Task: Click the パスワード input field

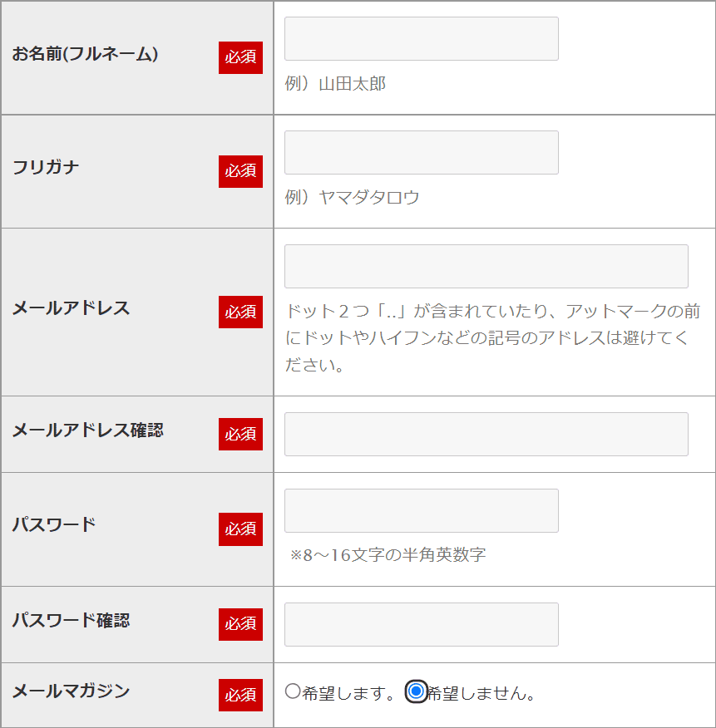Action: coord(421,511)
